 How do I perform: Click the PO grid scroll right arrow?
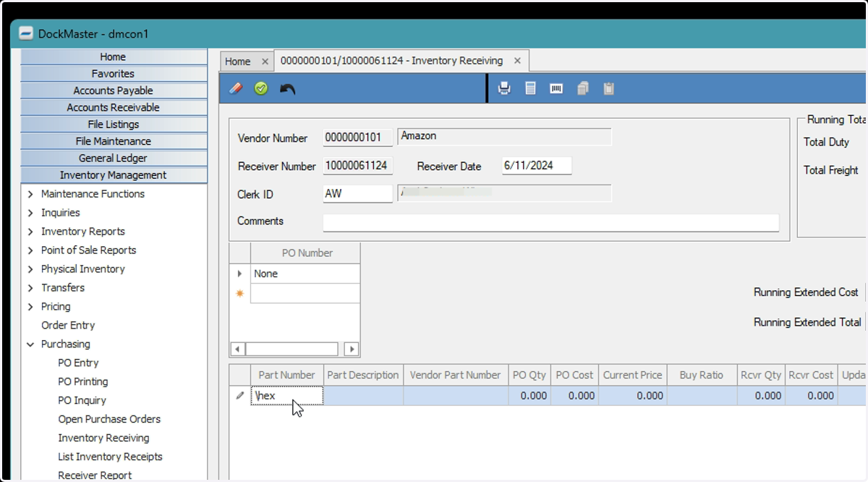(x=352, y=349)
